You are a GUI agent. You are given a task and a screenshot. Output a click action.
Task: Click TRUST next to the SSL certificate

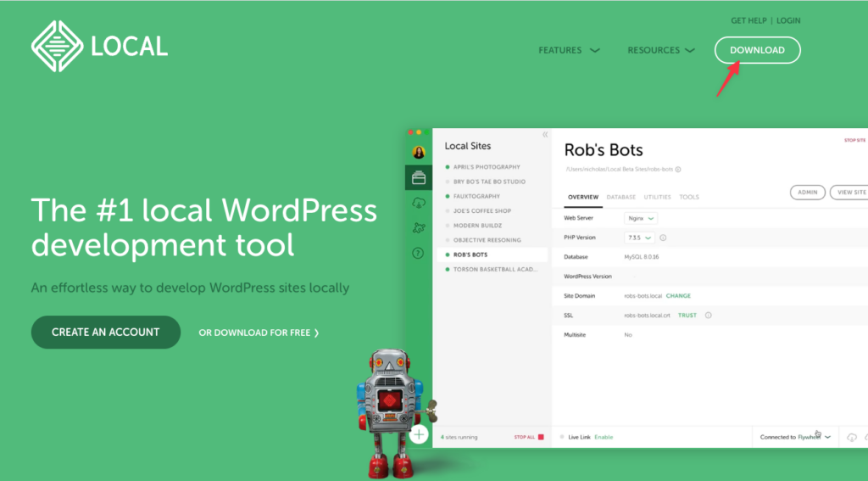pos(687,316)
